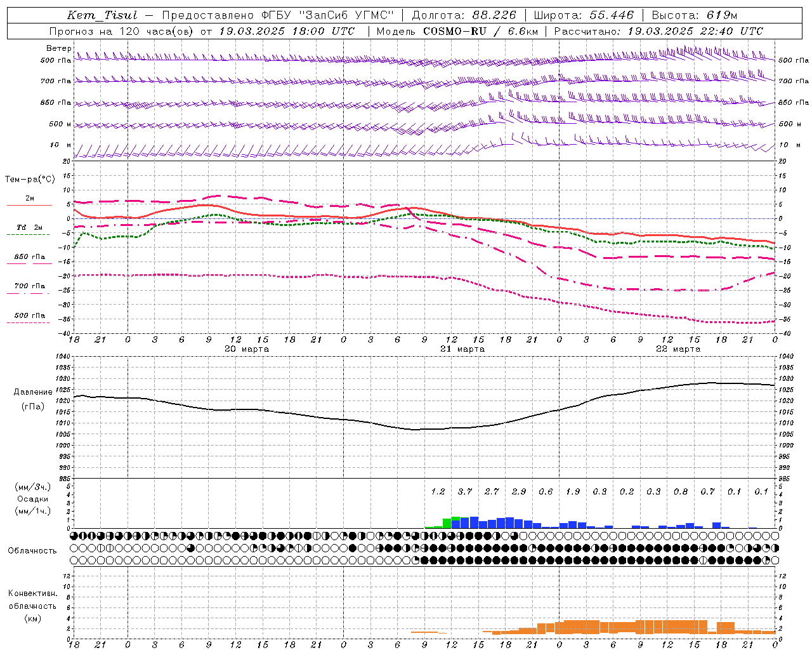Click the 'Ветер' wind panel label
The height and width of the screenshot is (650, 812).
58,48
